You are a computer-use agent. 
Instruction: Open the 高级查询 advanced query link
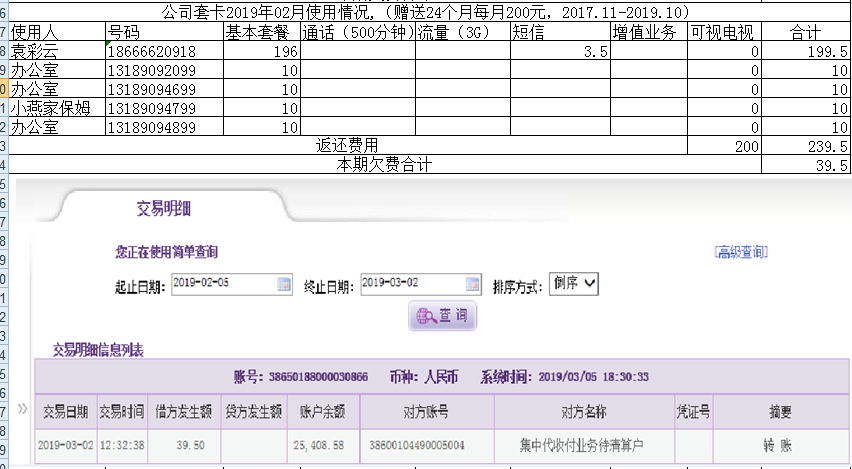pyautogui.click(x=741, y=252)
